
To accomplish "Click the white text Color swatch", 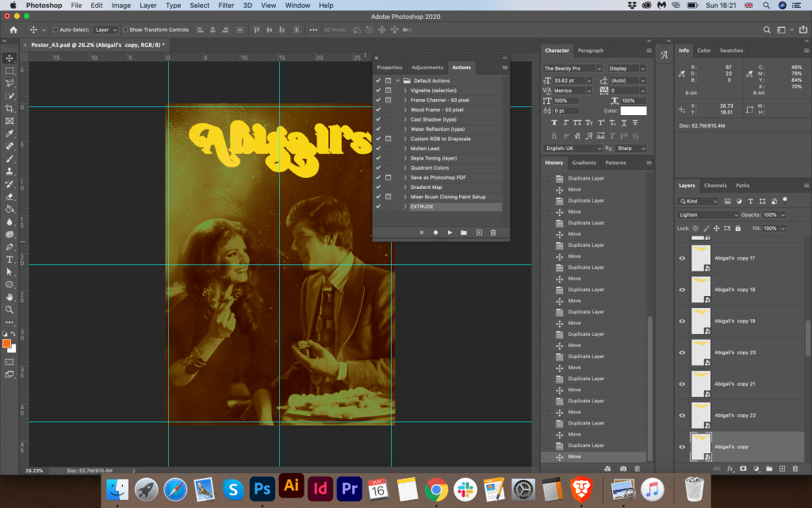I will (634, 110).
